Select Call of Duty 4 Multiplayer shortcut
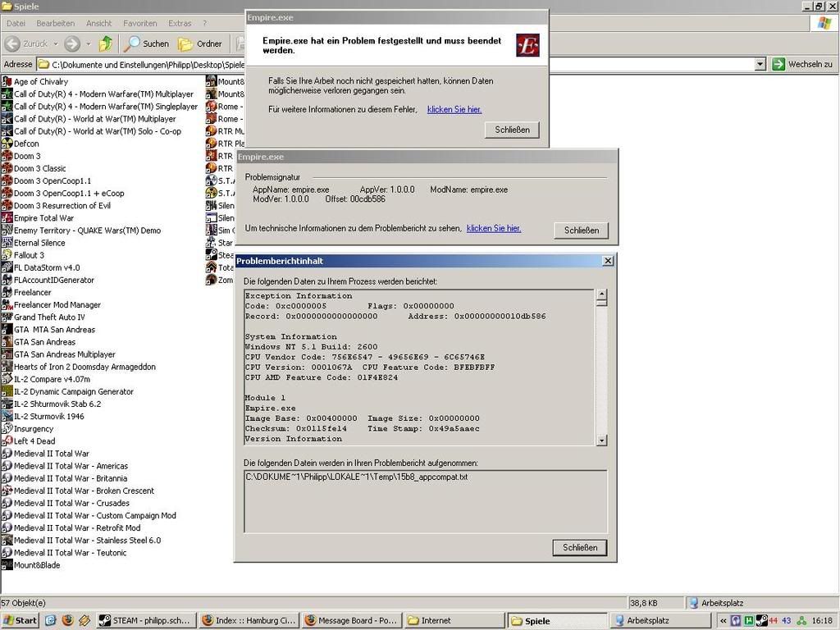The image size is (840, 630). [x=98, y=94]
